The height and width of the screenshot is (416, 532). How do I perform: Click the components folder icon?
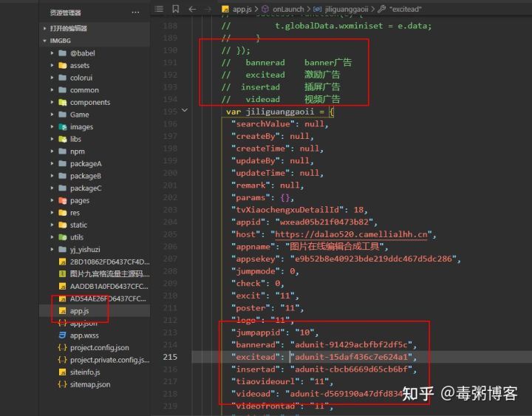click(x=62, y=102)
